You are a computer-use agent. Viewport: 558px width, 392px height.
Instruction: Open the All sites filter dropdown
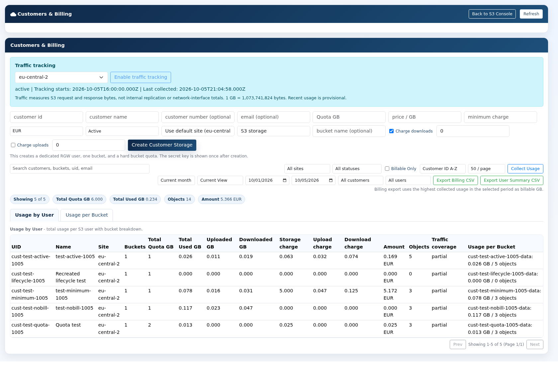[x=307, y=169]
